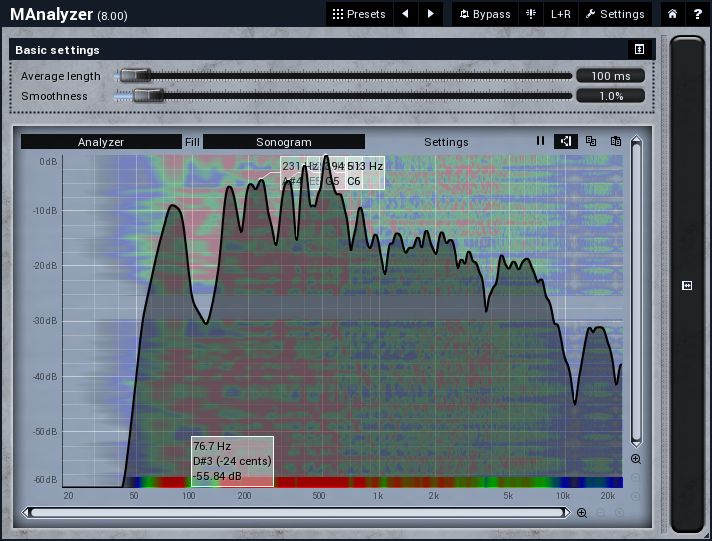Click the 500 frequency axis label

[x=318, y=496]
